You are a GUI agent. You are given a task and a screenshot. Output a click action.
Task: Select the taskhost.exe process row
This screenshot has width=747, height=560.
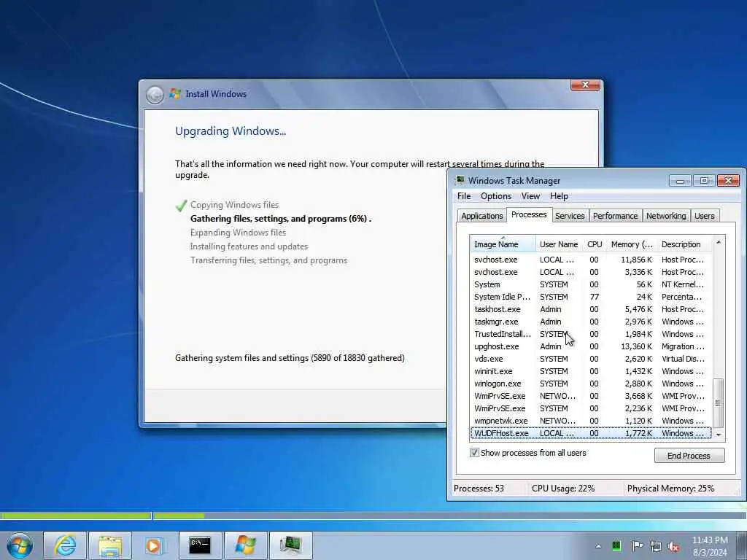(590, 309)
